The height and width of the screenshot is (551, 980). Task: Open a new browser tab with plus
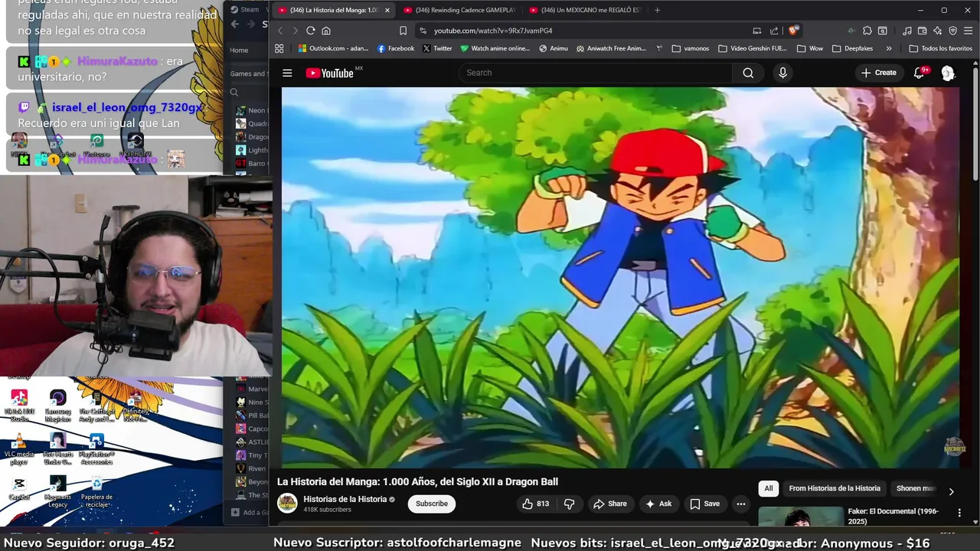coord(657,10)
